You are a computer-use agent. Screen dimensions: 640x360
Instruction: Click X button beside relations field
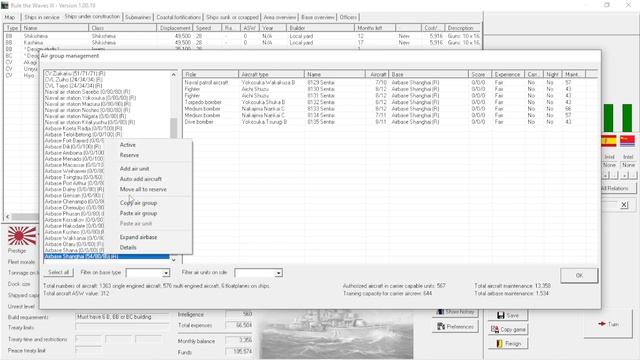tap(624, 205)
